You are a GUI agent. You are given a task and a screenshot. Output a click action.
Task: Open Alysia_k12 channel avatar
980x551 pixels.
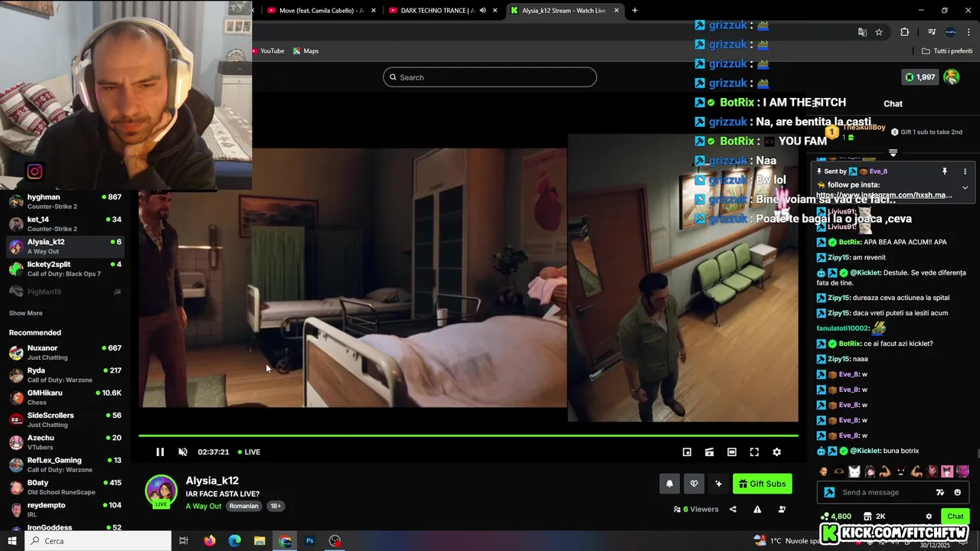coord(162,491)
